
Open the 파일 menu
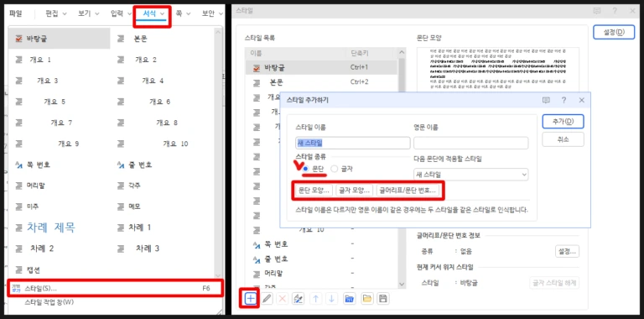point(15,13)
